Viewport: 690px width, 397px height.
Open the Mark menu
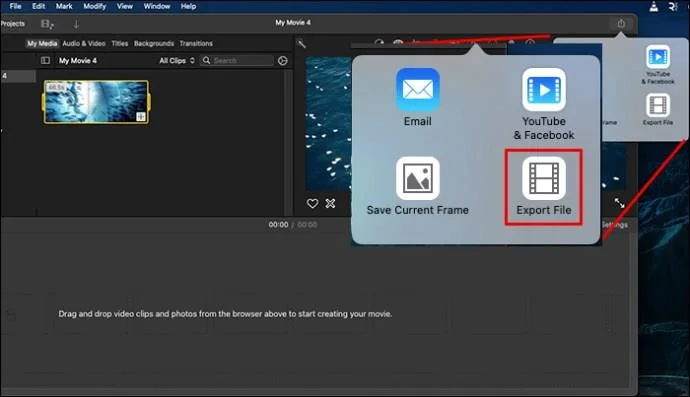(x=64, y=6)
